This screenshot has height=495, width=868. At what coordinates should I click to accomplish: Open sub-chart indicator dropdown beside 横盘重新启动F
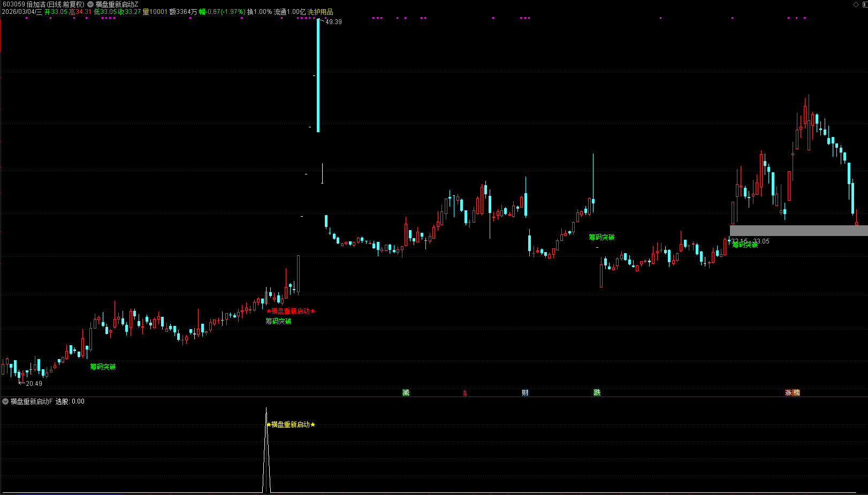[5, 401]
